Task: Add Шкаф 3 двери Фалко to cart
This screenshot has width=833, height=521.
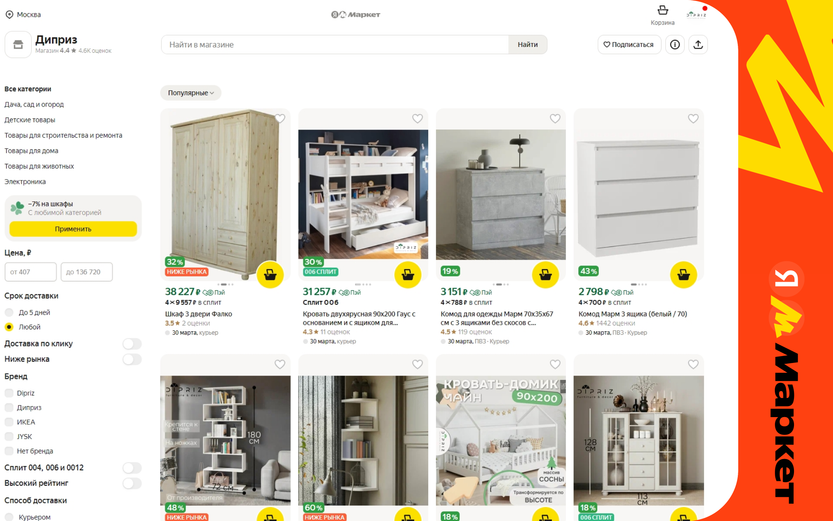Action: click(x=270, y=275)
